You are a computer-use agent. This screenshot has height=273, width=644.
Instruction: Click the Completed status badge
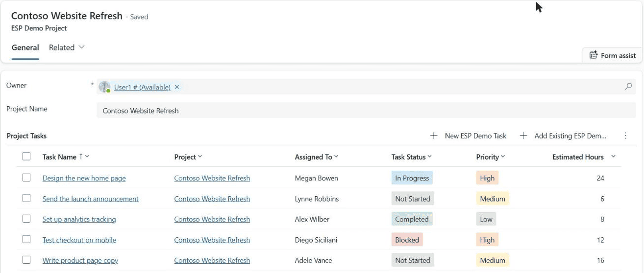click(412, 219)
